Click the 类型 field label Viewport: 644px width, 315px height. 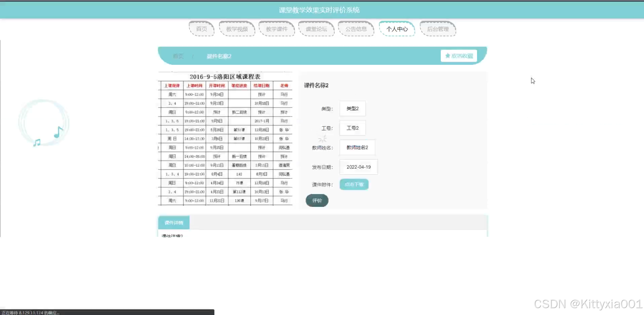pos(327,109)
